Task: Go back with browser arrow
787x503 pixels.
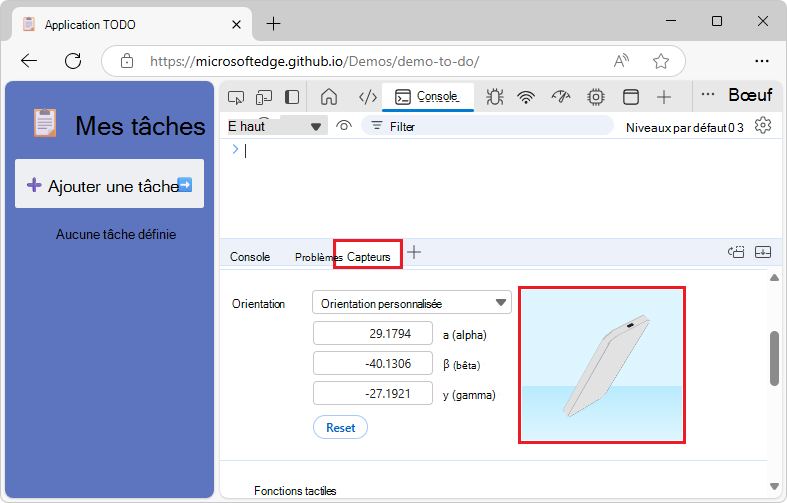Action: tap(29, 61)
